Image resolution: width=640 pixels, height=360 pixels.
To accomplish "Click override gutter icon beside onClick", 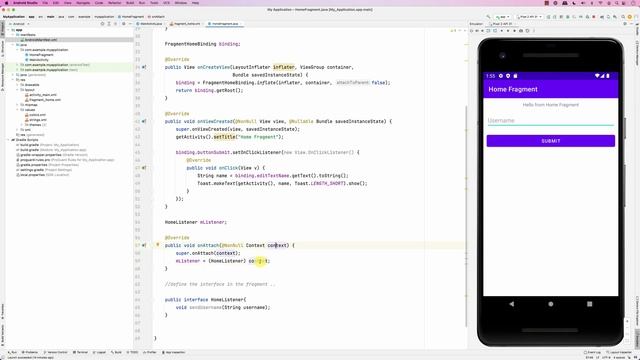I will (144, 168).
